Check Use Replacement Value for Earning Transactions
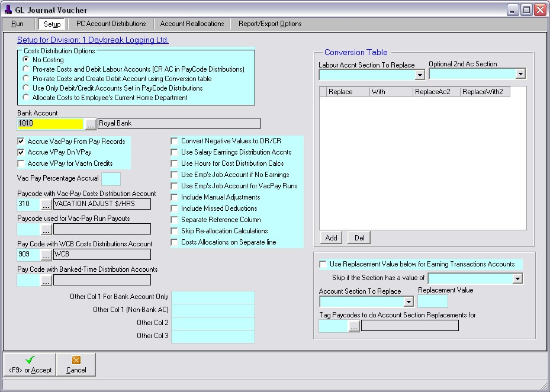Viewport: 550px width, 392px height. pyautogui.click(x=323, y=264)
